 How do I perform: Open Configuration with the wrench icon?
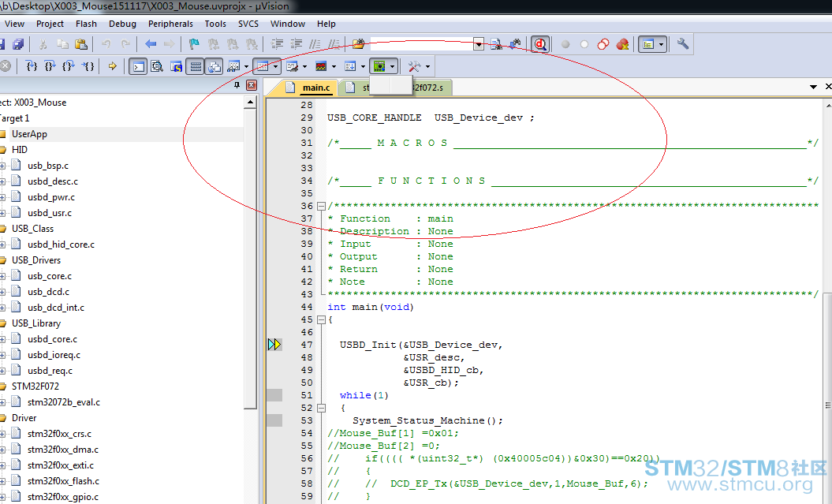(x=683, y=44)
